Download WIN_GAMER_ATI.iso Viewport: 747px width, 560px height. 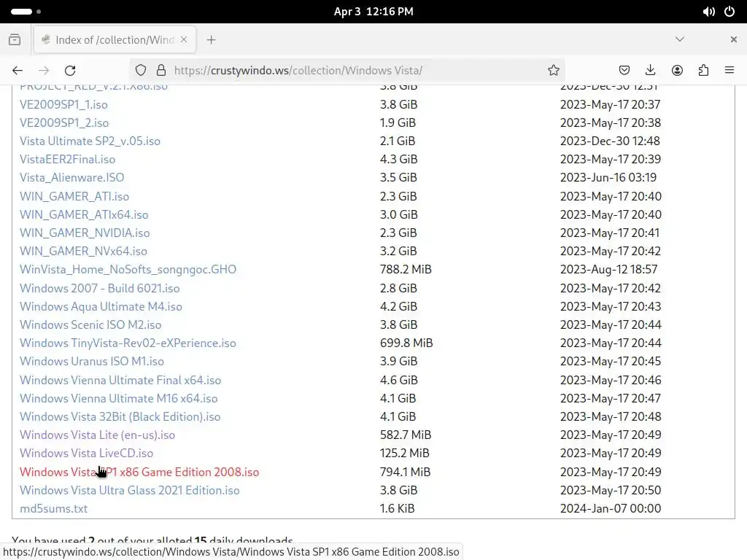[74, 196]
